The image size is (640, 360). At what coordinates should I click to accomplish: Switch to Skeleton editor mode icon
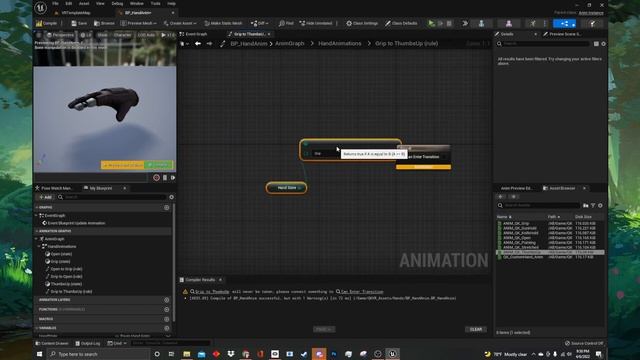click(482, 24)
